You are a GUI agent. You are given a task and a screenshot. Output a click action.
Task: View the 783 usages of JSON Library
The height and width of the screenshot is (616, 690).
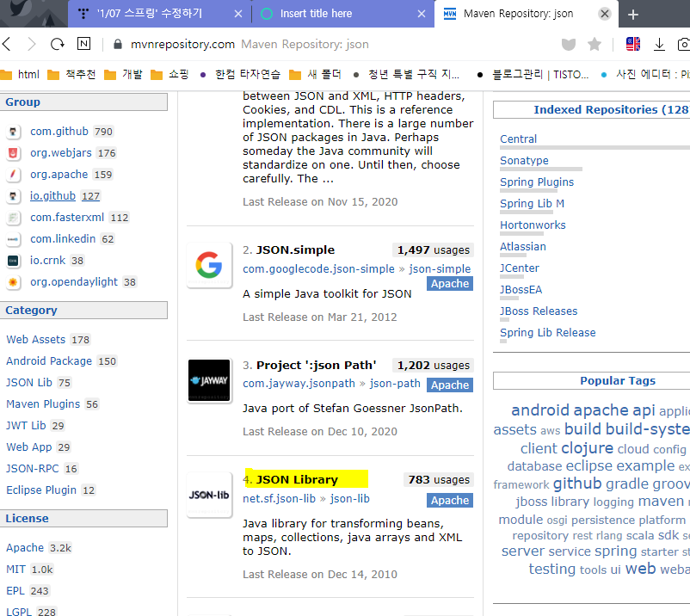438,479
